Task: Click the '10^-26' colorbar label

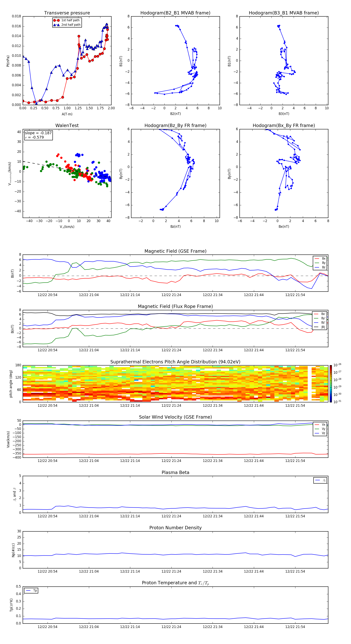Action: pos(337,365)
